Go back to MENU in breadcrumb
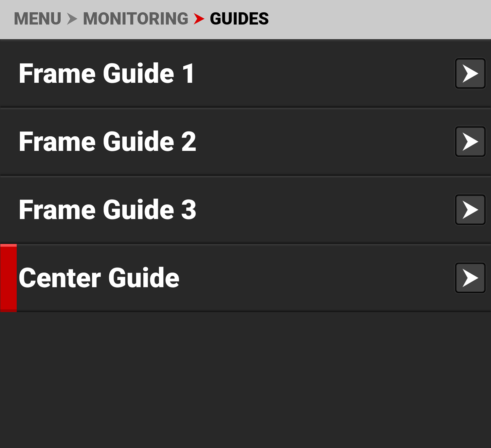Viewport: 491px width, 448px height. [37, 19]
